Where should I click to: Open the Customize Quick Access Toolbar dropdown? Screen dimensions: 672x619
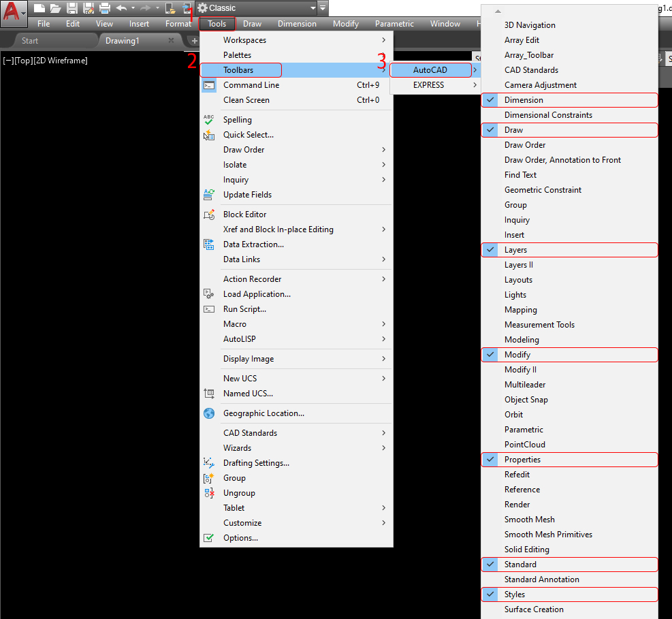pos(323,7)
